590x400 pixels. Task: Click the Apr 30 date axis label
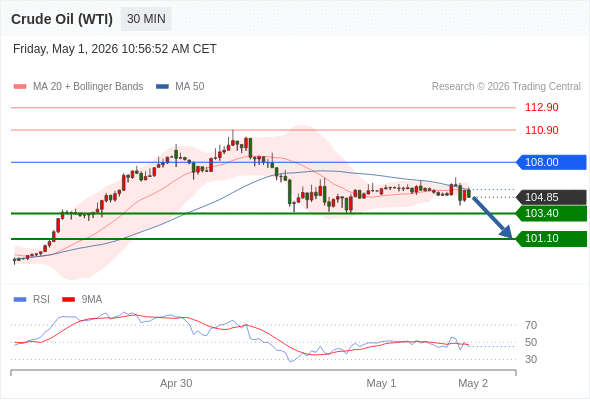click(x=176, y=383)
